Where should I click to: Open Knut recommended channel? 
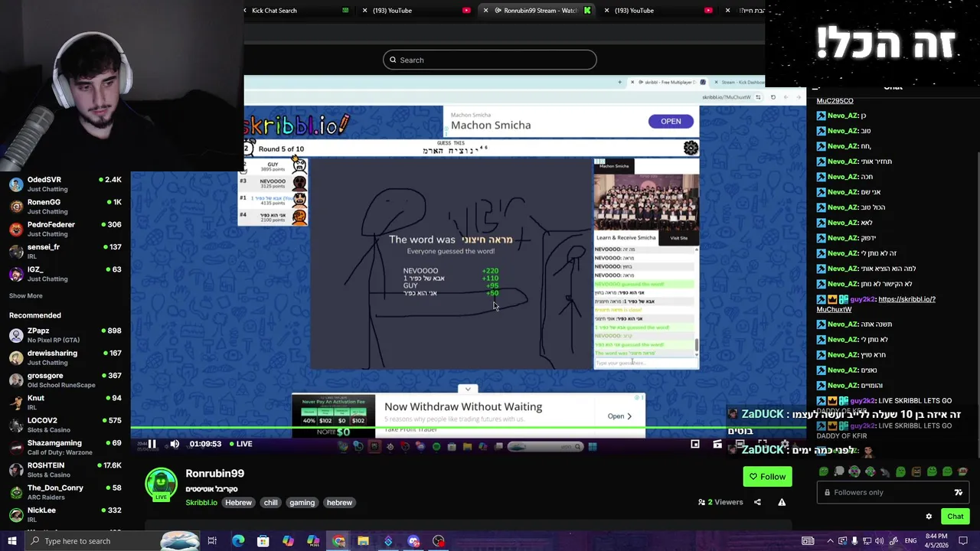[65, 403]
